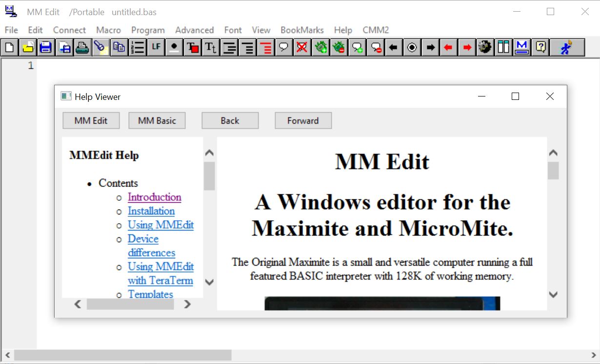Click the Tt font size icon
The image size is (600, 364).
(x=211, y=47)
